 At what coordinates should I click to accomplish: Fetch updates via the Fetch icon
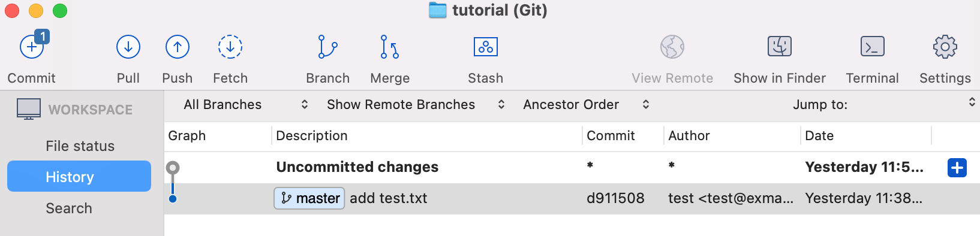(x=230, y=47)
